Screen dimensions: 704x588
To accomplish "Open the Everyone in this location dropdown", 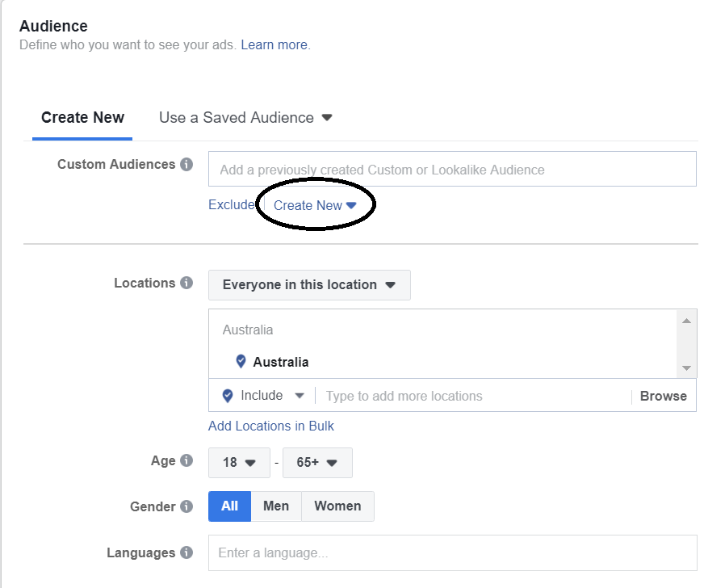I will [309, 285].
